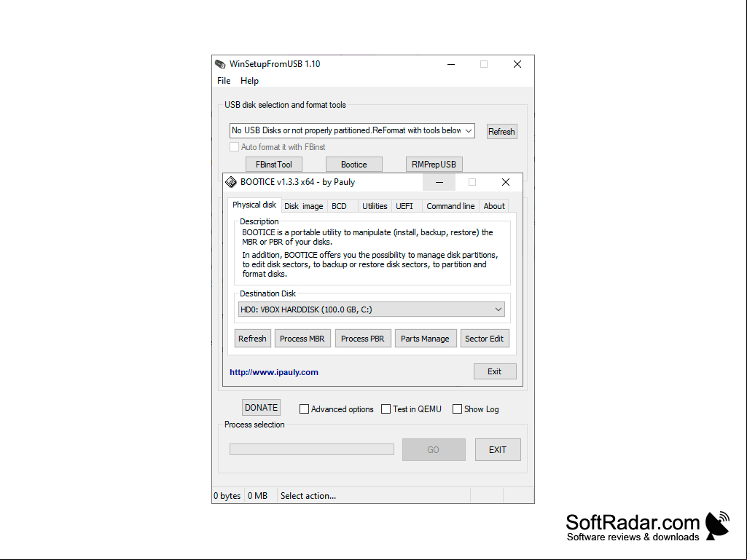This screenshot has height=560, width=747.
Task: Launch FBinstTool
Action: click(x=274, y=165)
